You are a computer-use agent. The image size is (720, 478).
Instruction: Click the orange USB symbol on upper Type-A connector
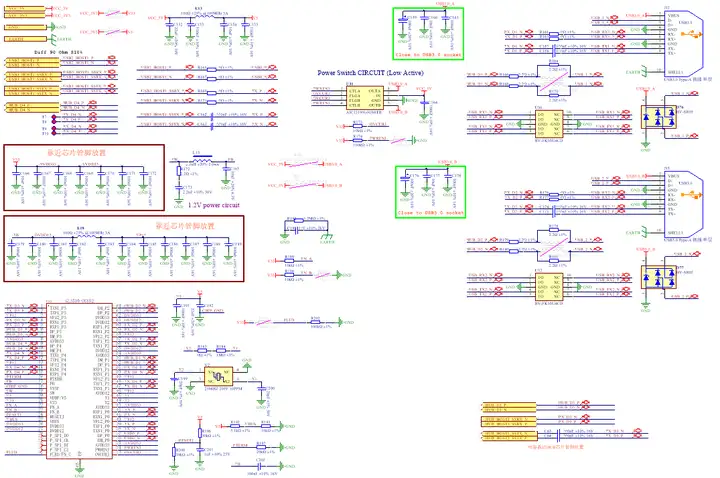coord(692,34)
